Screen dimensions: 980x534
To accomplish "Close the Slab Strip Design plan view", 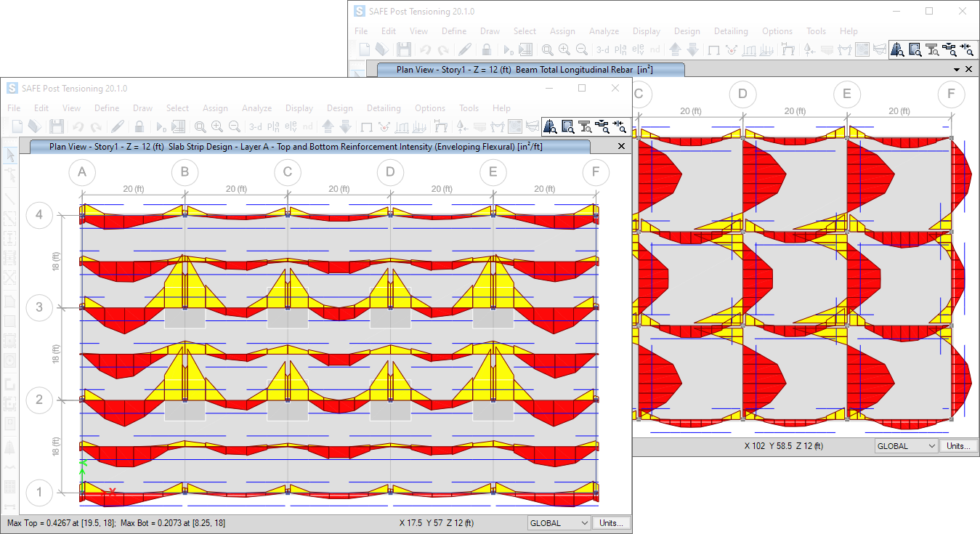I will (621, 146).
